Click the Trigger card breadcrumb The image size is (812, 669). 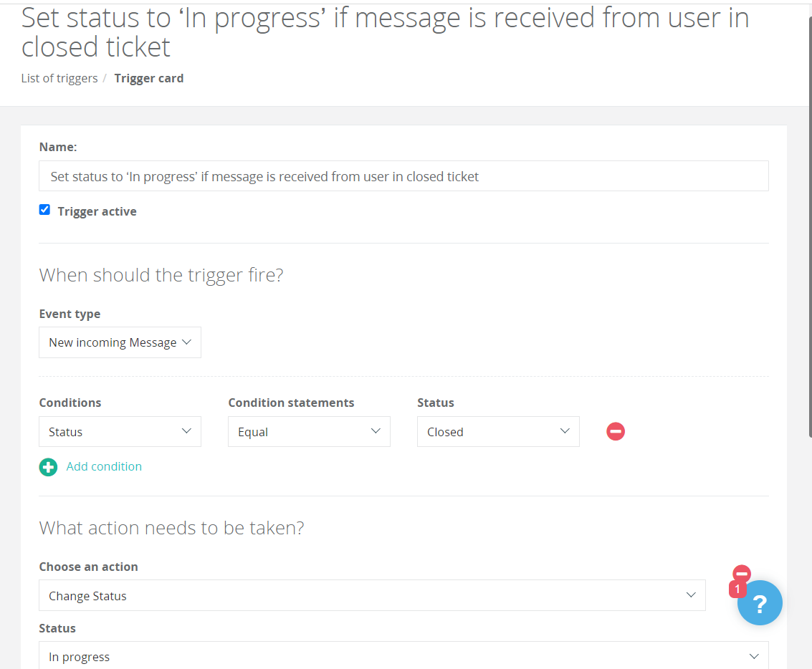coord(148,78)
